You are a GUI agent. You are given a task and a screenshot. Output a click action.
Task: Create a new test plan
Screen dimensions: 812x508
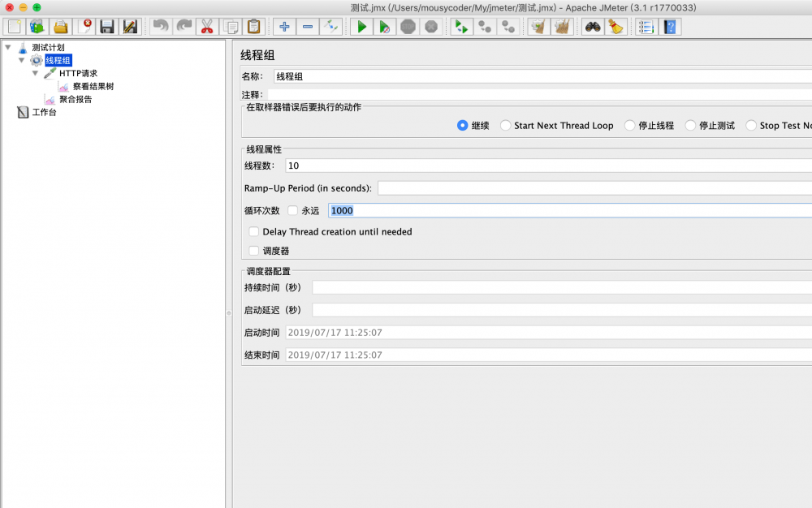click(x=15, y=27)
